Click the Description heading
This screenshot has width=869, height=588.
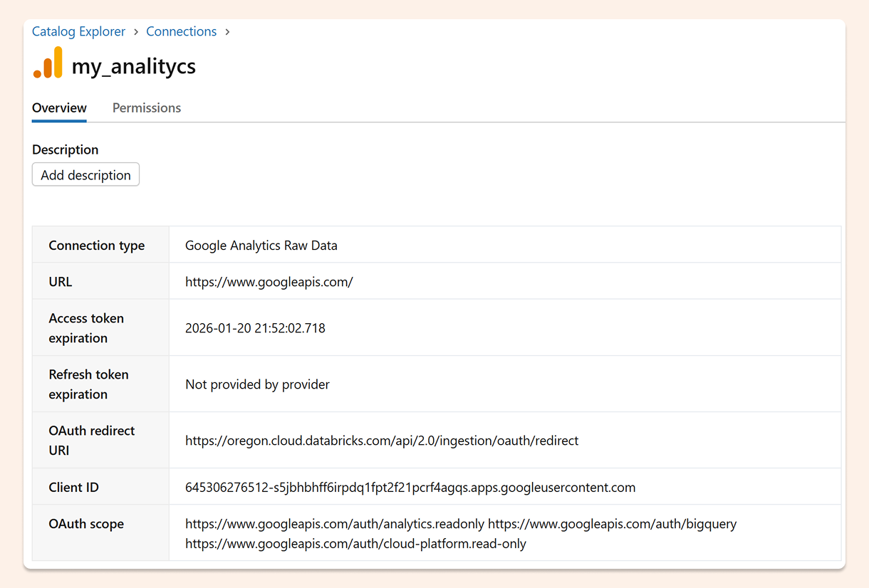pyautogui.click(x=66, y=149)
